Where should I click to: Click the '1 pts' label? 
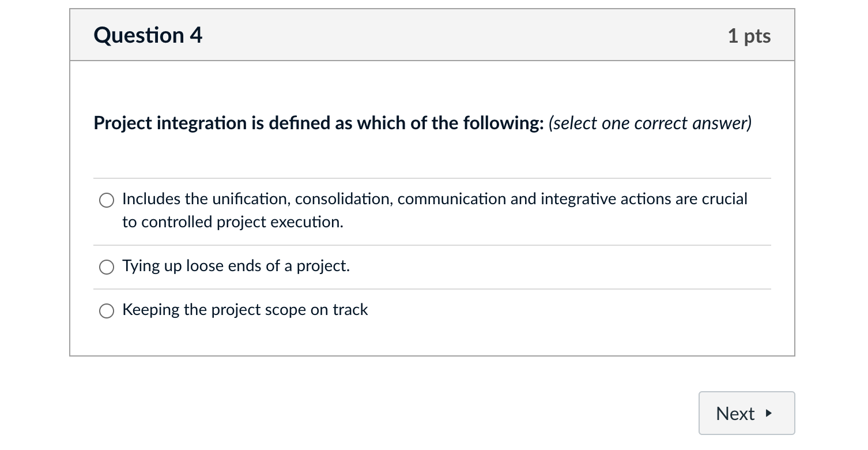point(749,35)
